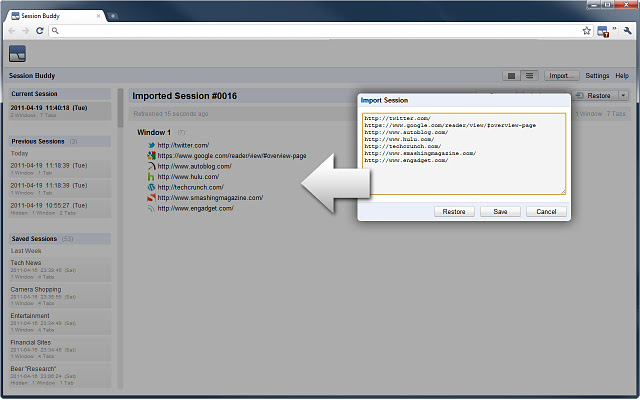Click inside the Import Session URL textarea
Viewport: 640px width, 400px height.
tap(464, 154)
